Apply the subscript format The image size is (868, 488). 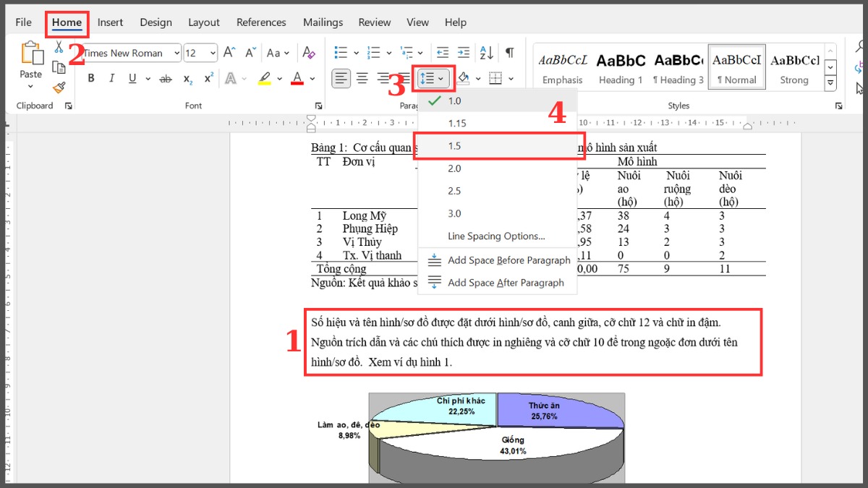click(x=188, y=79)
